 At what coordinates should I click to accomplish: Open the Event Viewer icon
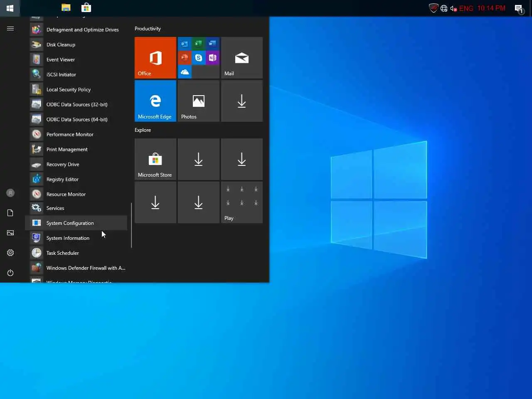37,59
